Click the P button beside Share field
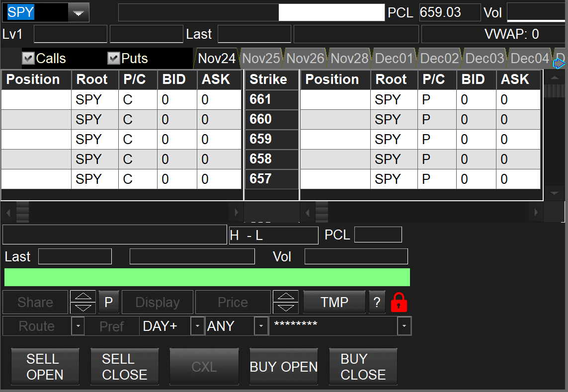568x392 pixels. (x=108, y=302)
